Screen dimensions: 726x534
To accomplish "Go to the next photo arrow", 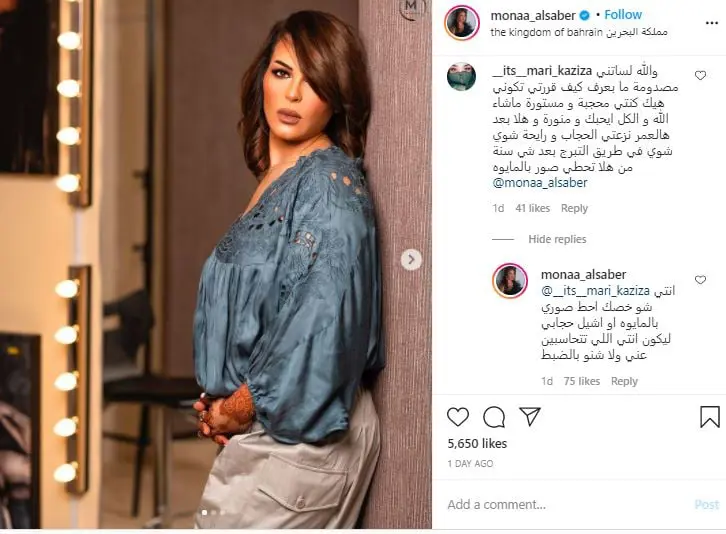I will pyautogui.click(x=411, y=259).
